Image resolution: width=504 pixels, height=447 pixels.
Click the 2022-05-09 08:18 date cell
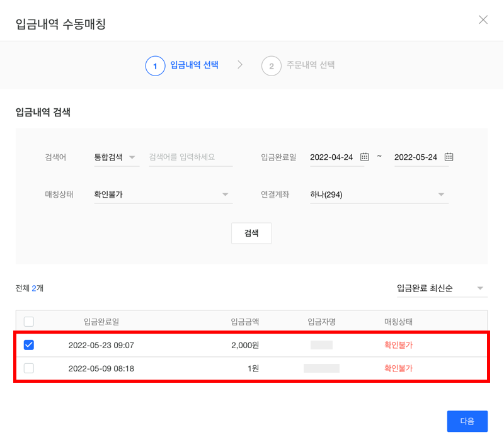tap(101, 368)
